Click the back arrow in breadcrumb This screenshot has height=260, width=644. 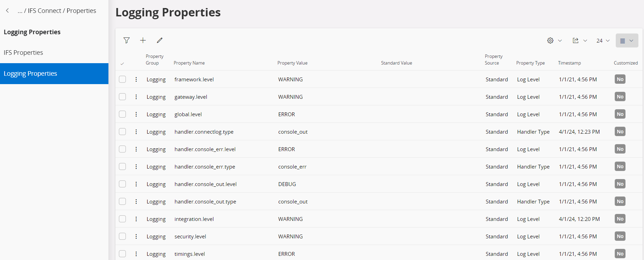pos(7,11)
